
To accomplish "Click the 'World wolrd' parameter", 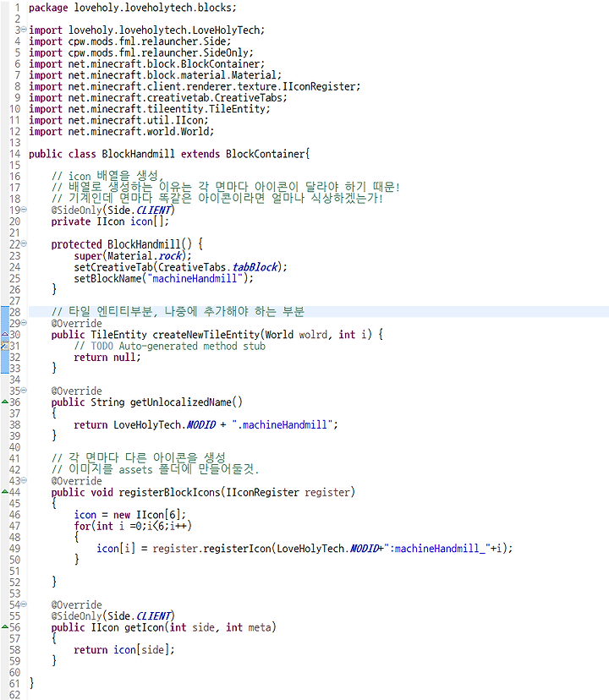I will [296, 335].
